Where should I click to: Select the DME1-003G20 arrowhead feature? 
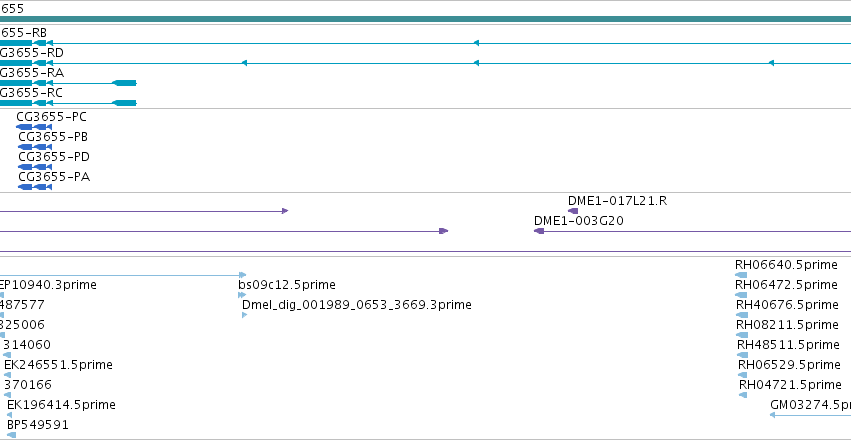(x=539, y=231)
